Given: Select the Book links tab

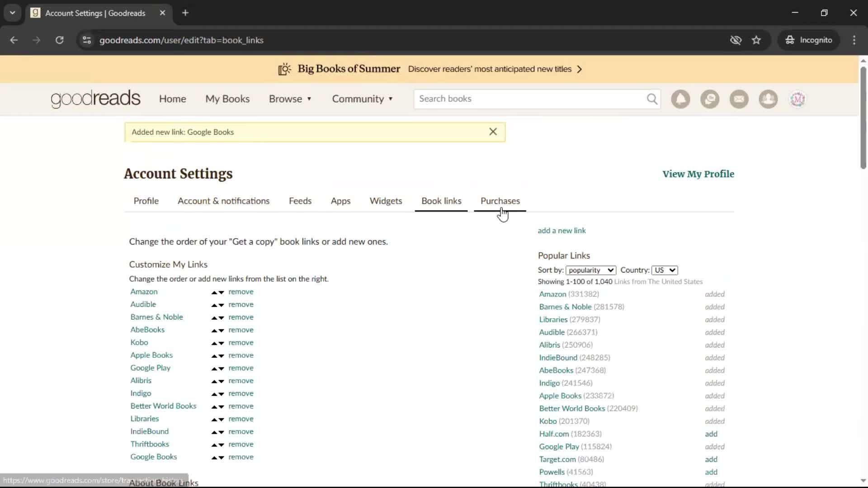Looking at the screenshot, I should click(441, 201).
